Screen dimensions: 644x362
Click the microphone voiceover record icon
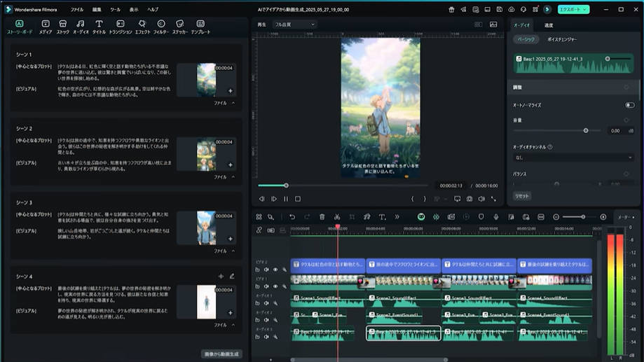click(495, 216)
